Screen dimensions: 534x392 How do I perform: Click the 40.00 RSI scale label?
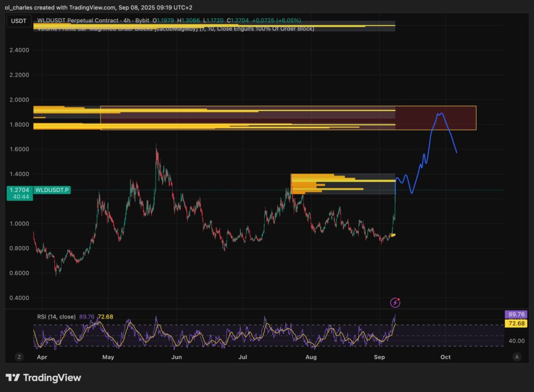[516, 340]
